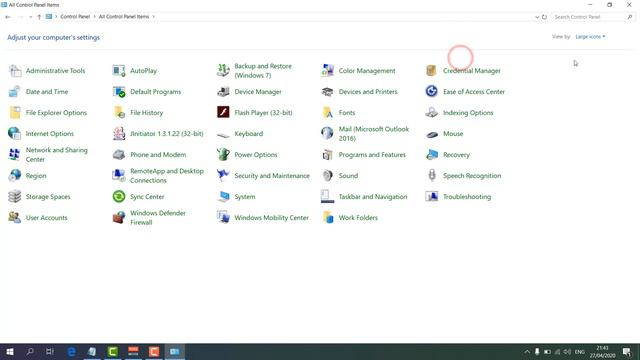Click the System icon

223,197
